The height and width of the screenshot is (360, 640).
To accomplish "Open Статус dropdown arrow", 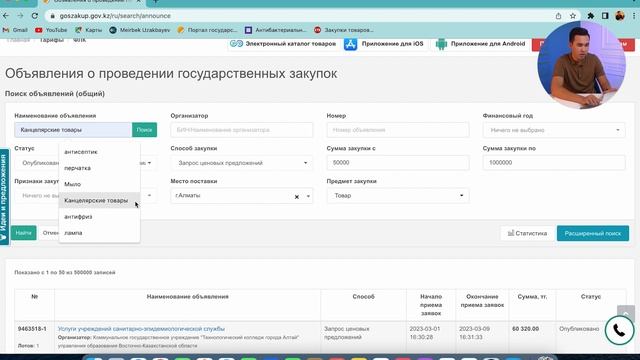I will point(149,163).
